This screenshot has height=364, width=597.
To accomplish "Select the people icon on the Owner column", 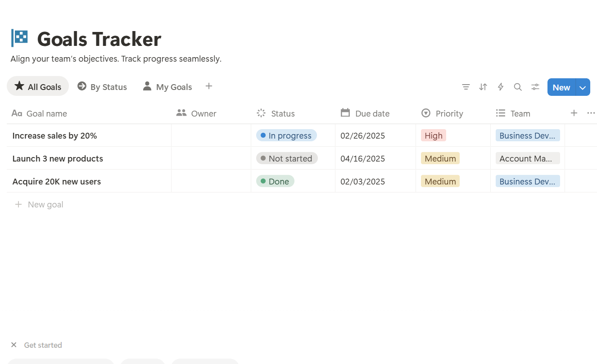I will (181, 113).
